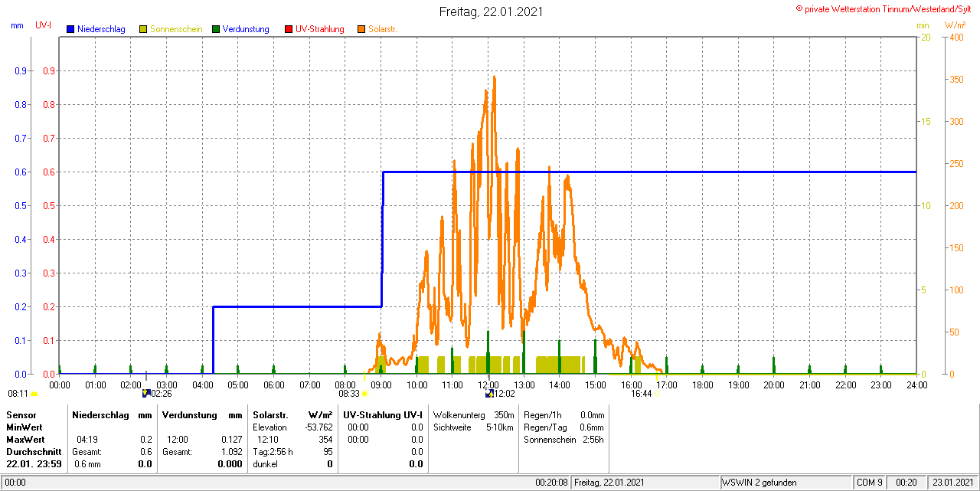The width and height of the screenshot is (980, 491).
Task: Click the red UV-Strahlung legend swatch
Action: tap(289, 29)
